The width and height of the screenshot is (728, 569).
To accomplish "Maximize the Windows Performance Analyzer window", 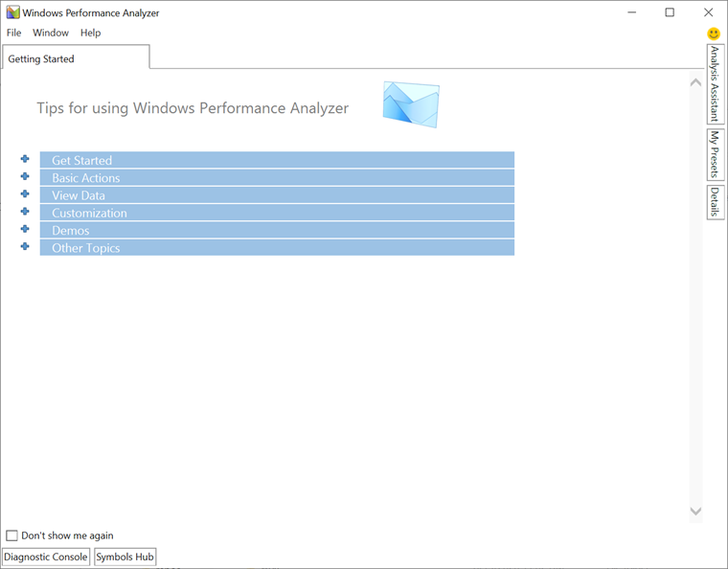I will (670, 12).
